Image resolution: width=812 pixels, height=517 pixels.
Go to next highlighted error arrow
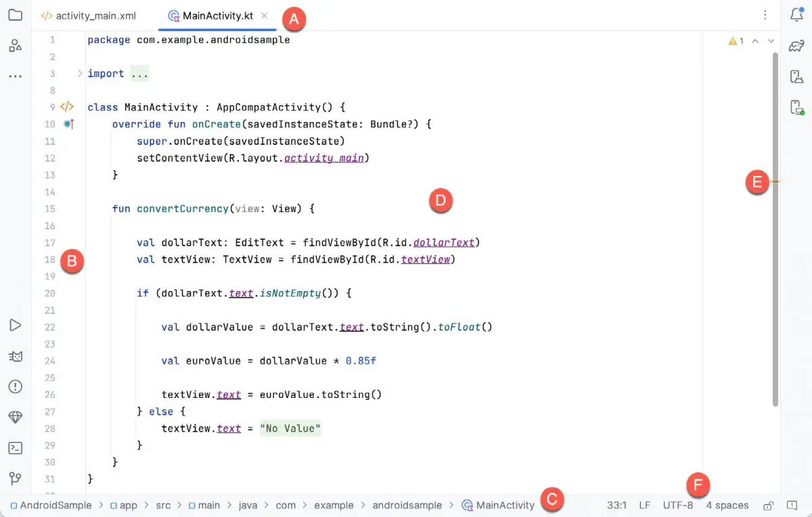tap(771, 41)
